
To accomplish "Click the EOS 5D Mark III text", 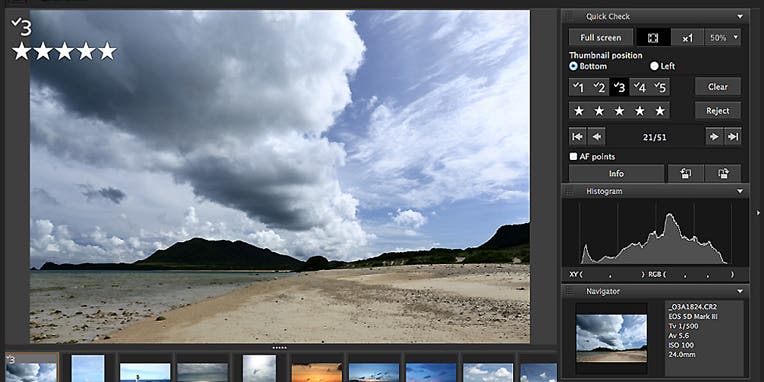I will coord(693,317).
